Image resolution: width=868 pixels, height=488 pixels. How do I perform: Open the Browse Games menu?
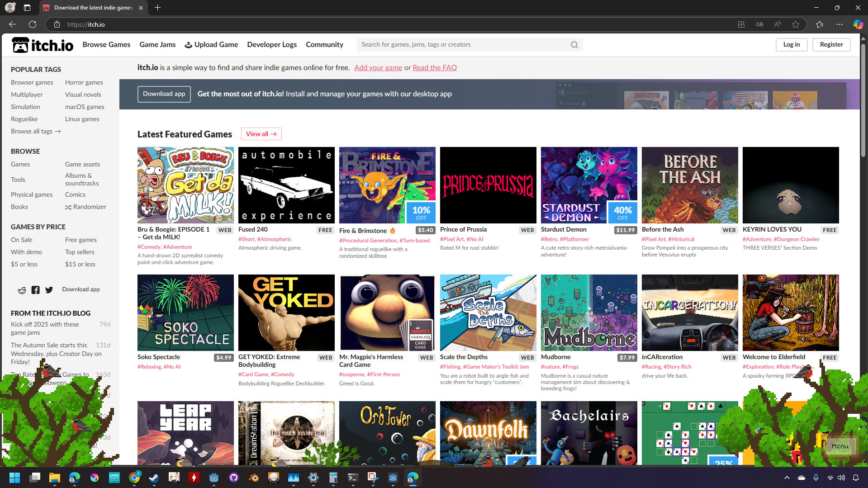click(106, 45)
